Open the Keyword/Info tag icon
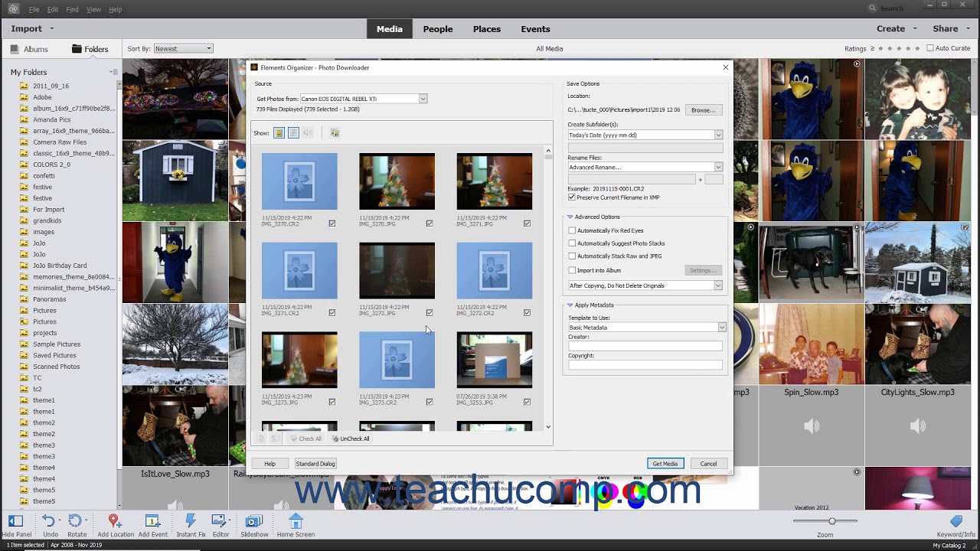Viewport: 980px width, 551px height. [x=955, y=521]
